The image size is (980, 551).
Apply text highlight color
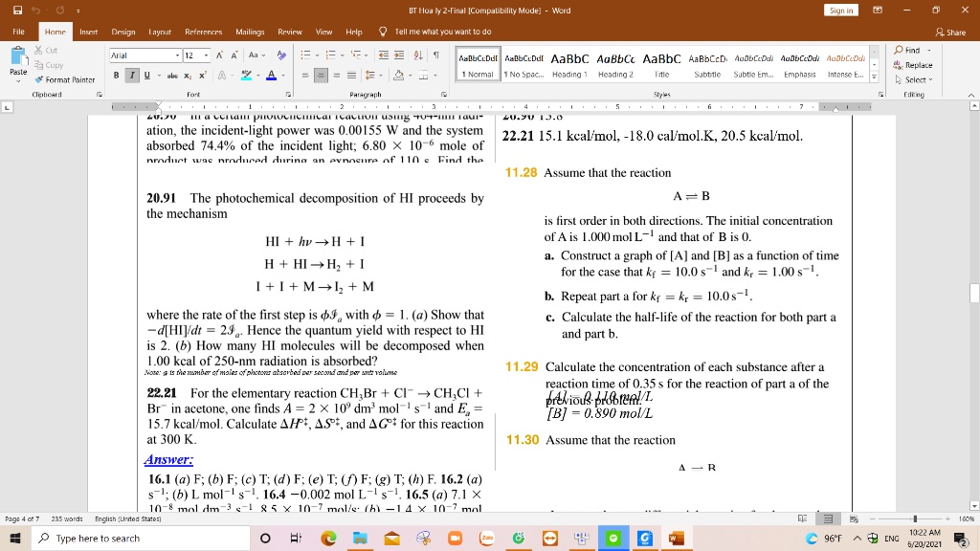246,75
